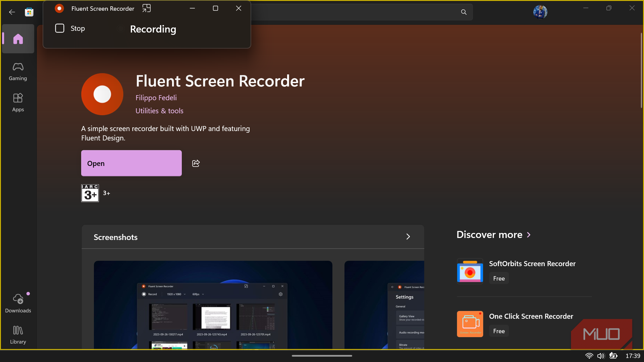
Task: Open Utilities & tools category link
Action: tap(159, 111)
